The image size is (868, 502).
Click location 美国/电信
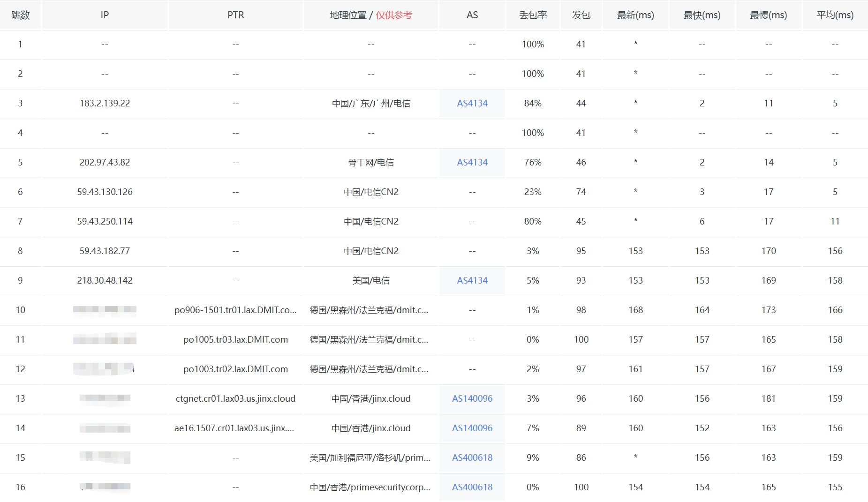point(371,280)
